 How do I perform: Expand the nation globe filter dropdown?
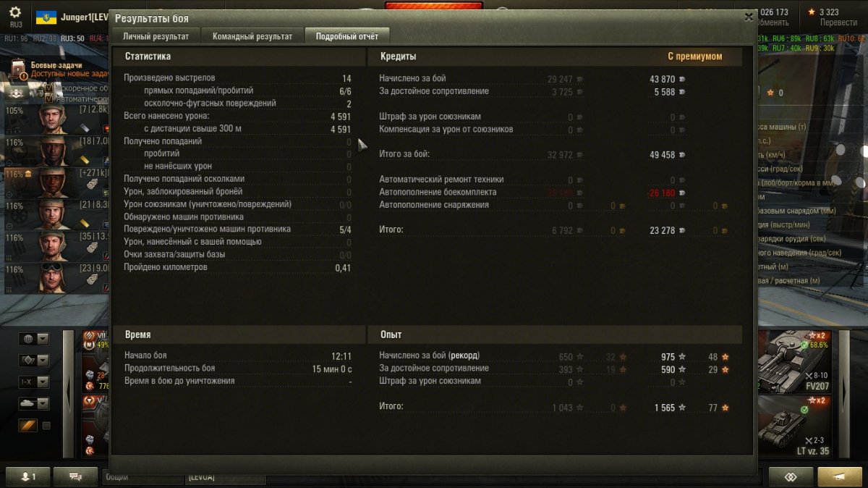pyautogui.click(x=34, y=339)
